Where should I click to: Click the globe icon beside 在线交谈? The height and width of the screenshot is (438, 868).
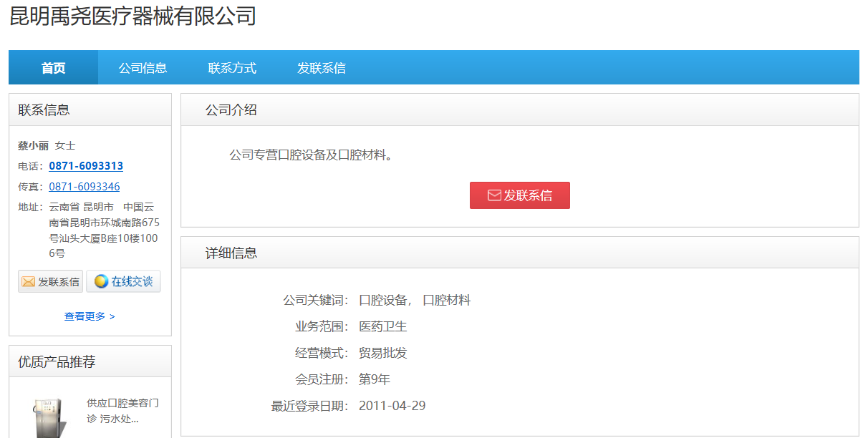click(101, 281)
